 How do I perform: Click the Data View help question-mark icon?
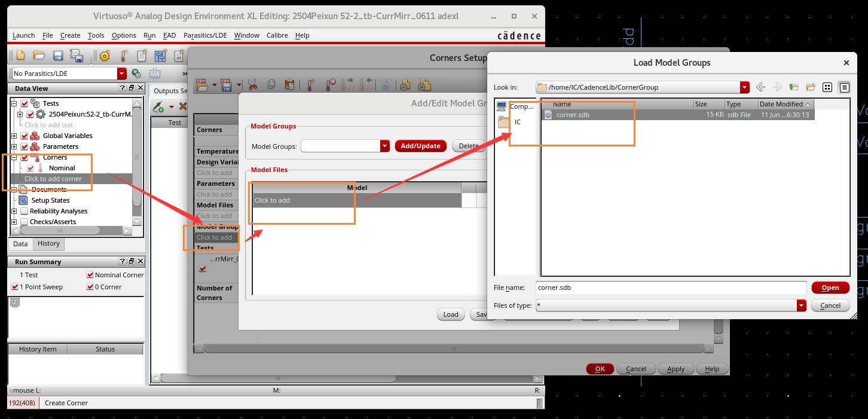(x=123, y=88)
